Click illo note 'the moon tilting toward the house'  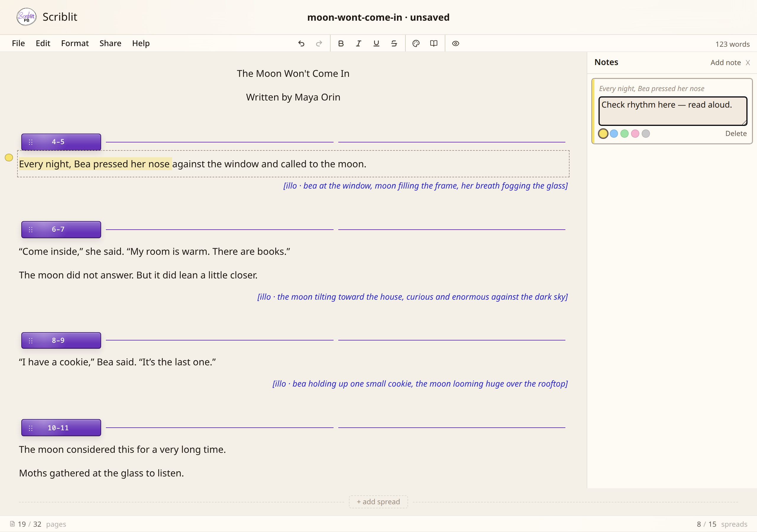(413, 297)
